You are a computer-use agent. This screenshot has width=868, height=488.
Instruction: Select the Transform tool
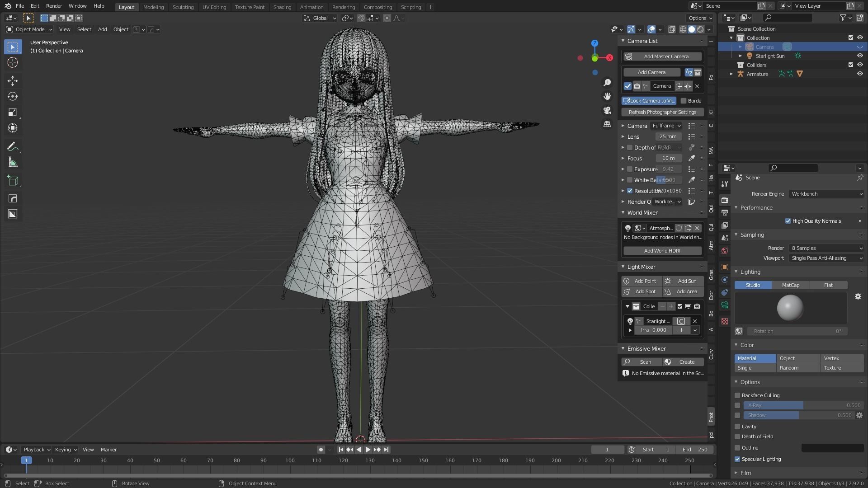pyautogui.click(x=13, y=128)
